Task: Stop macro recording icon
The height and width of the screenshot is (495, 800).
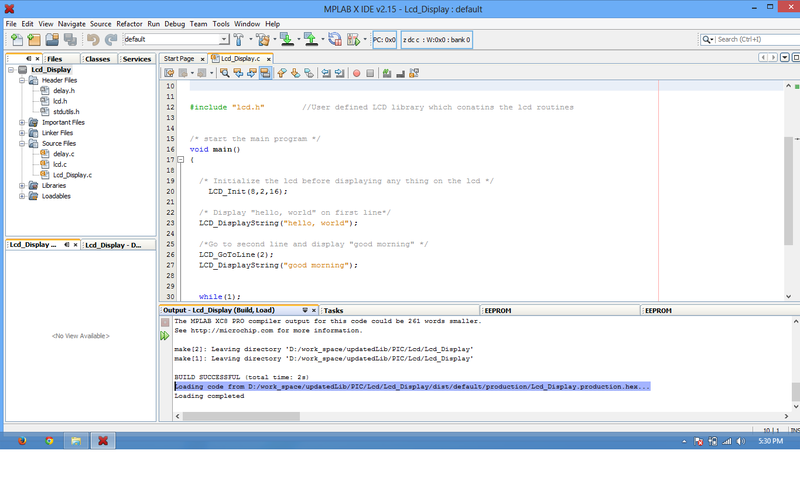Action: click(370, 73)
